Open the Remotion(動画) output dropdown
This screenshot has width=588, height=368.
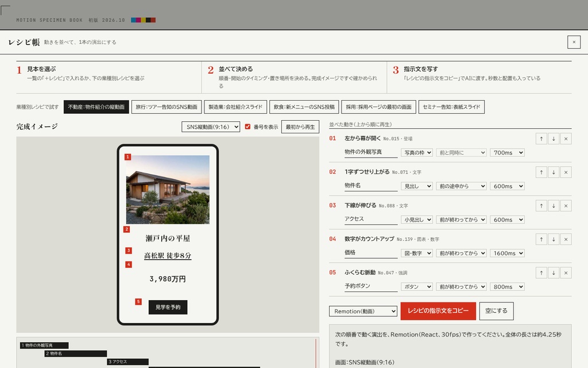click(x=363, y=311)
